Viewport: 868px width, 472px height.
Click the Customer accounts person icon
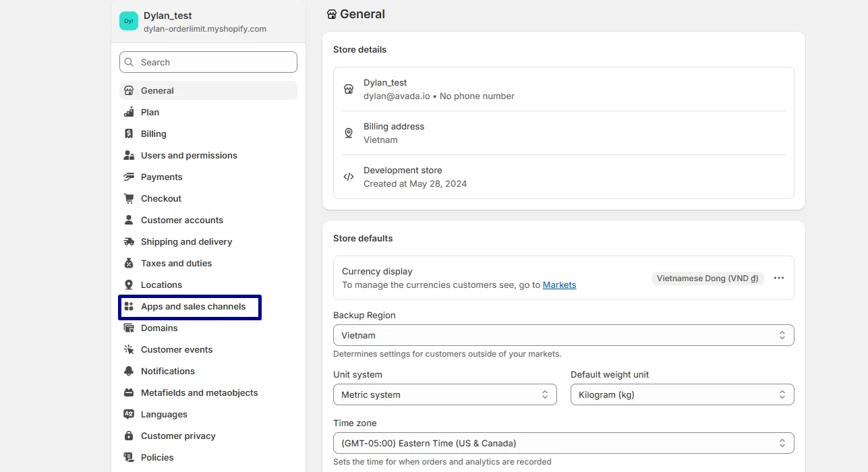click(129, 220)
